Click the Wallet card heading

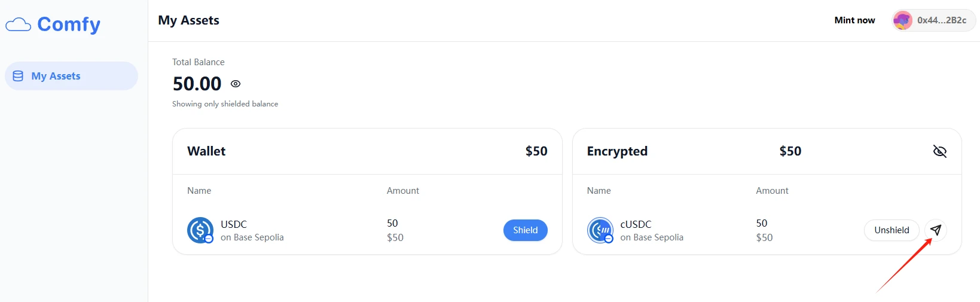click(x=206, y=151)
